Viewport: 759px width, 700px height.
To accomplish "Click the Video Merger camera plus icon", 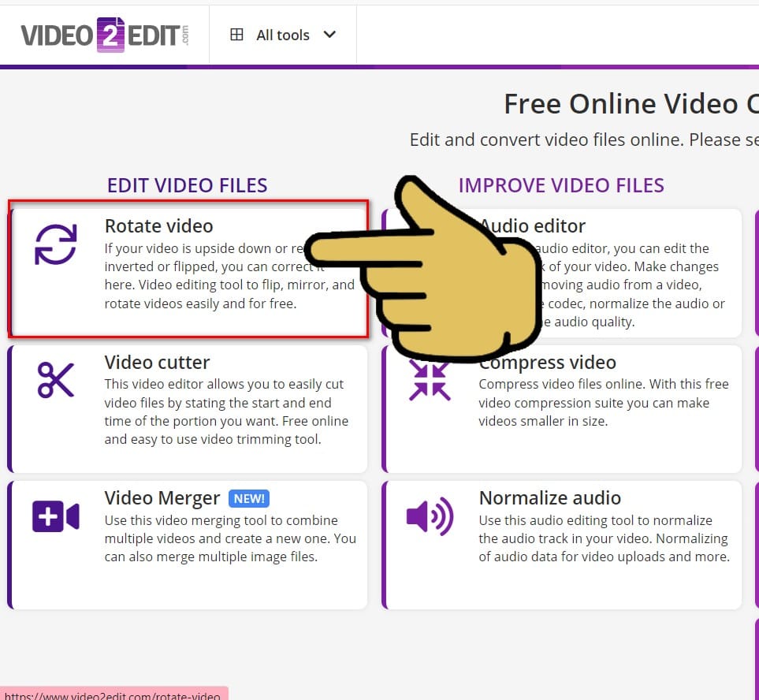I will pos(56,516).
